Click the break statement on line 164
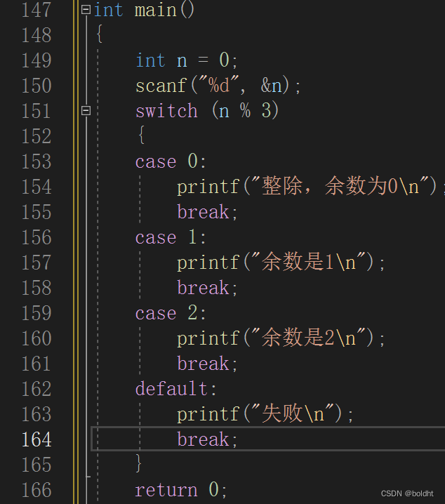The width and height of the screenshot is (445, 504). (207, 439)
